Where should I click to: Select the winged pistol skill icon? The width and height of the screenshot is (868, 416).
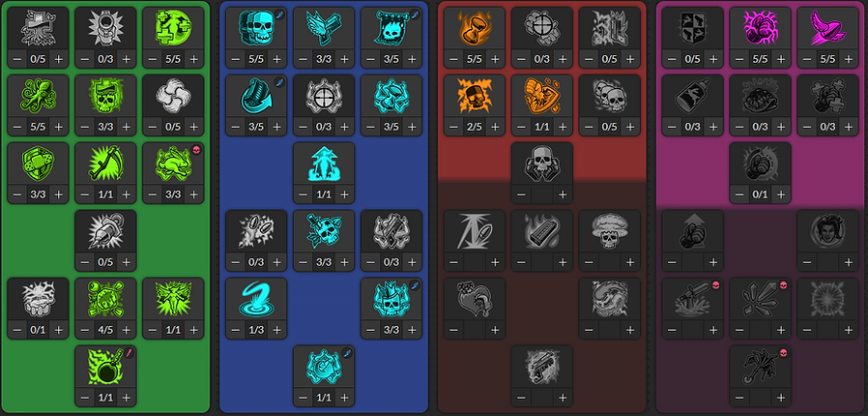pos(323,29)
